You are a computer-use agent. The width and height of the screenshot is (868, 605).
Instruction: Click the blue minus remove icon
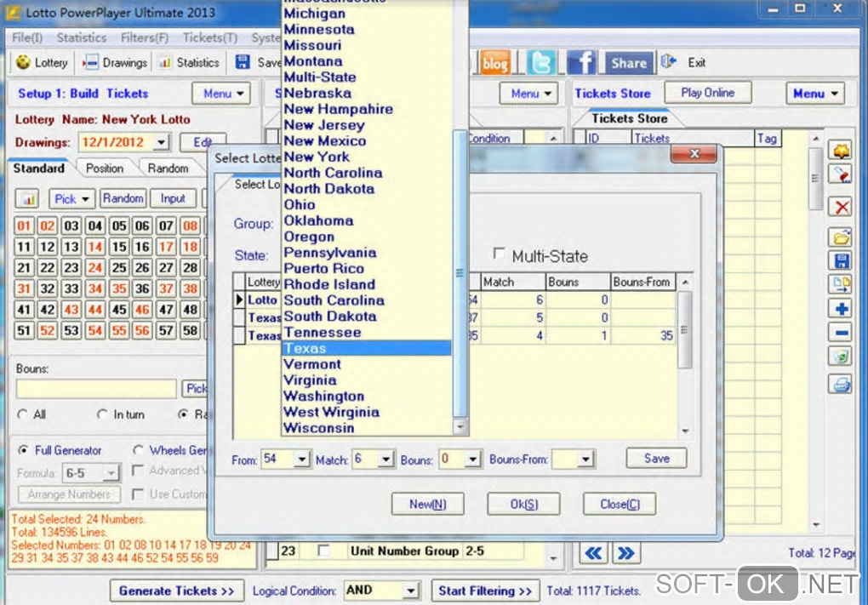point(841,333)
